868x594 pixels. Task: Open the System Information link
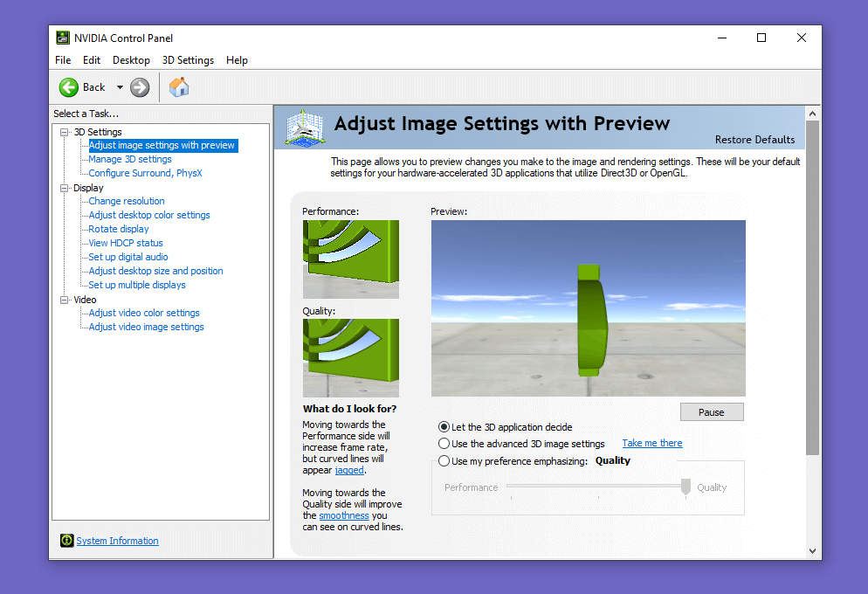point(117,541)
